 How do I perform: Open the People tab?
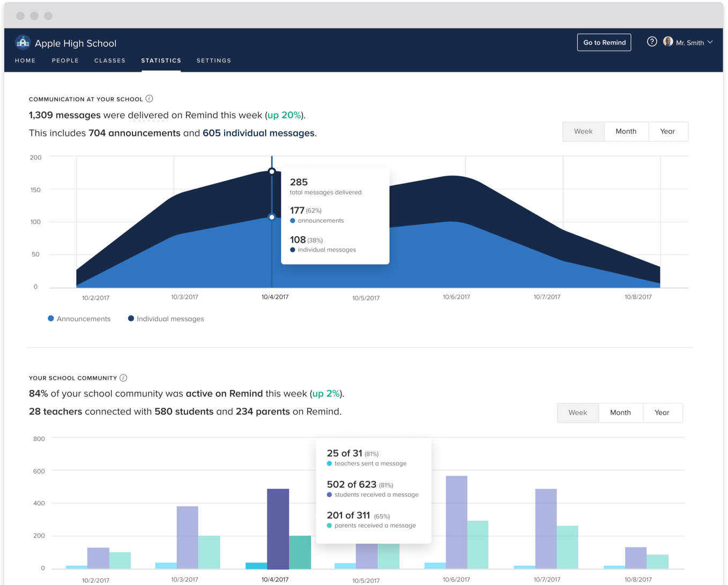pyautogui.click(x=65, y=61)
